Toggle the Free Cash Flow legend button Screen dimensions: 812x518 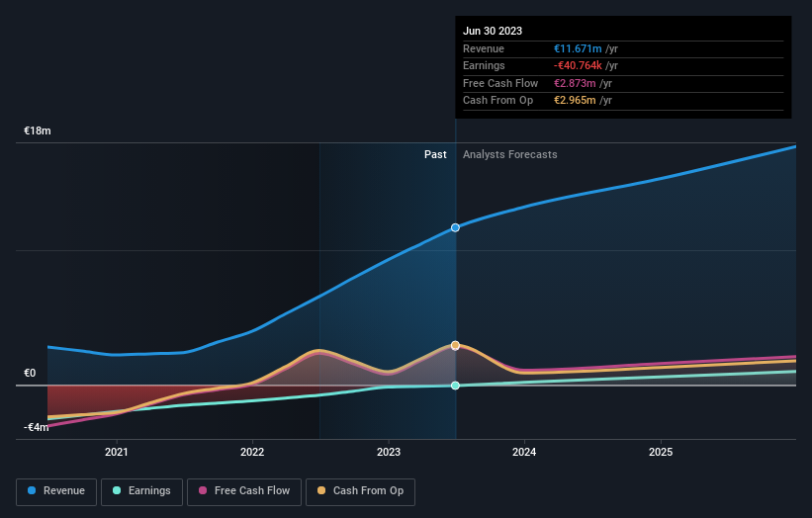[244, 491]
